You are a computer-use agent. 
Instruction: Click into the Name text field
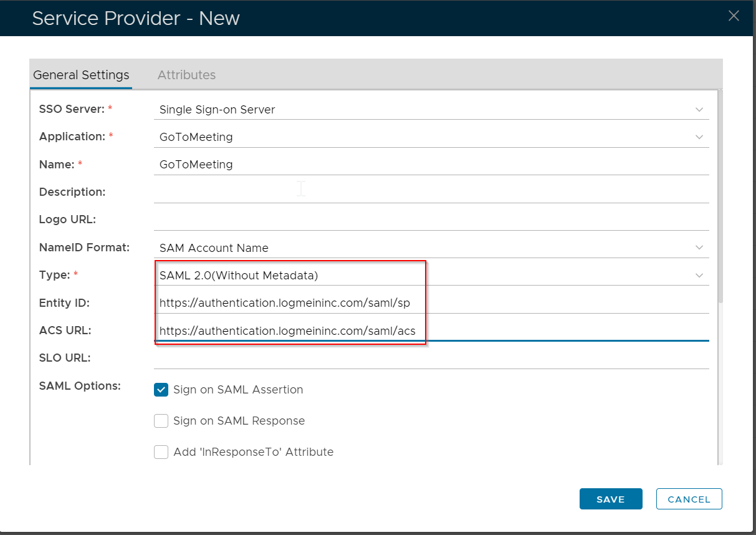pos(430,165)
